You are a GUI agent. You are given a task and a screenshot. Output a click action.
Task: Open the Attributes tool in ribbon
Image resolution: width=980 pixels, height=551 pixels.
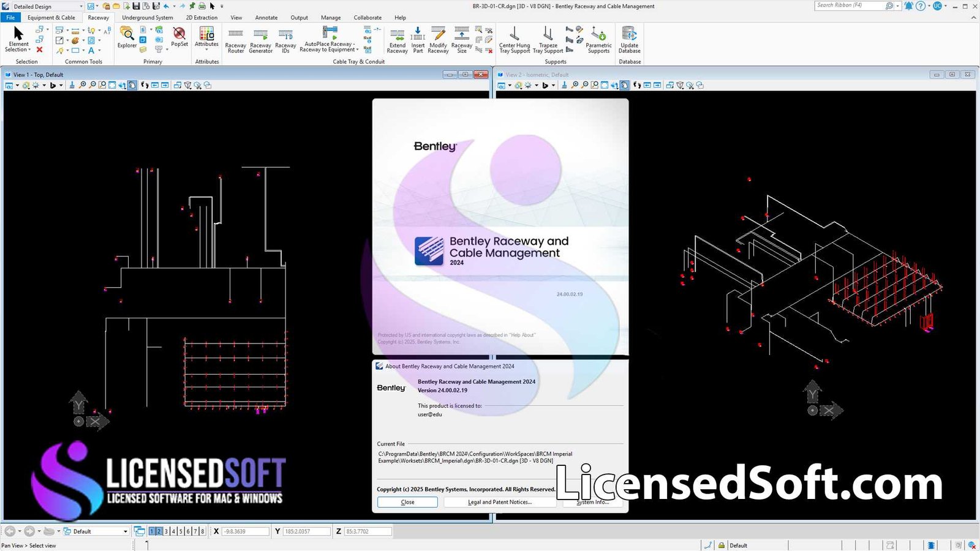click(x=206, y=36)
